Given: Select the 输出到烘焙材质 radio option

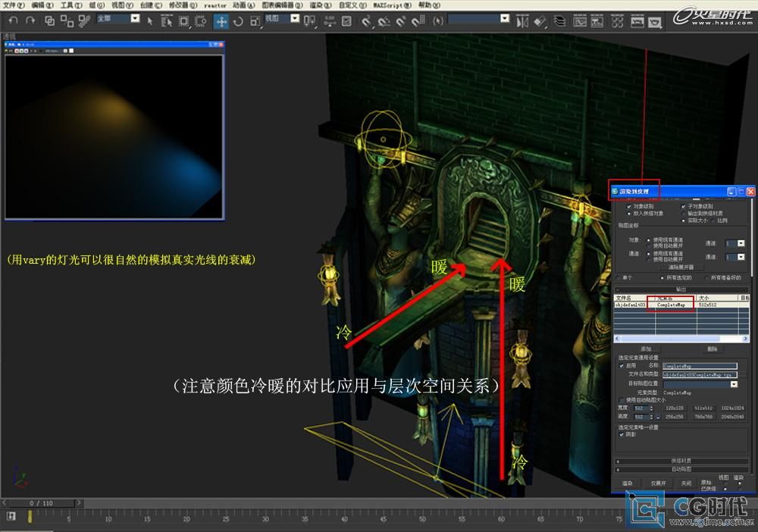Looking at the screenshot, I should (683, 213).
